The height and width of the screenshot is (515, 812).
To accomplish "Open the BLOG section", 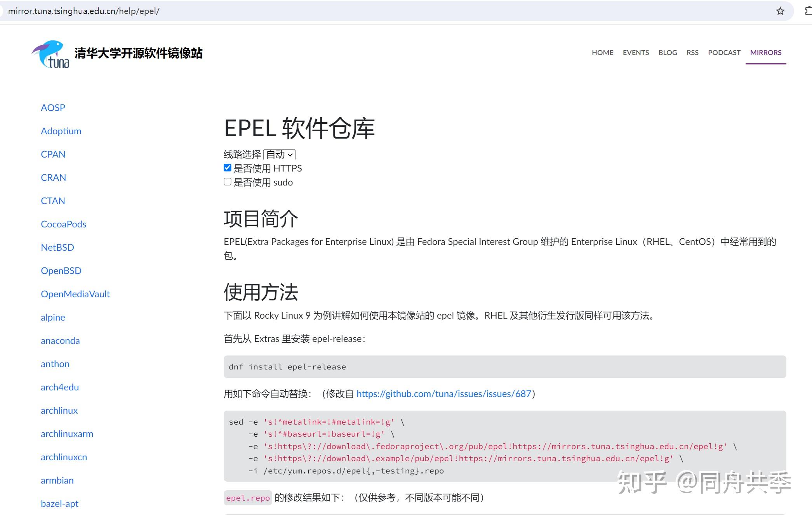I will (668, 52).
